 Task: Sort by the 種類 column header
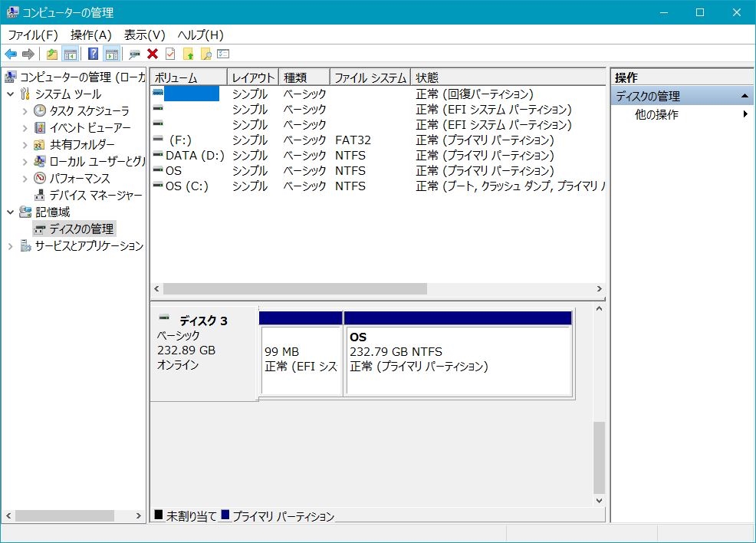pos(304,77)
